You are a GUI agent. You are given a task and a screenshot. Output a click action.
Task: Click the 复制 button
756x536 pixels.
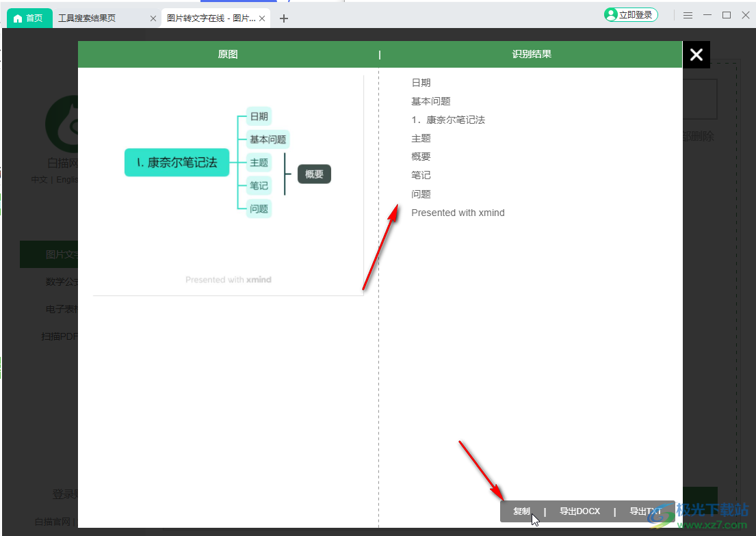tap(521, 511)
